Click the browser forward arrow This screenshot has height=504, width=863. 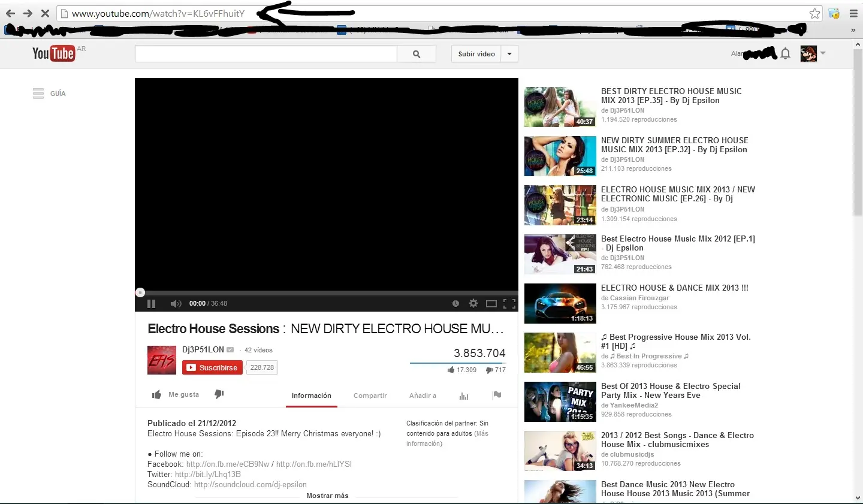click(28, 13)
